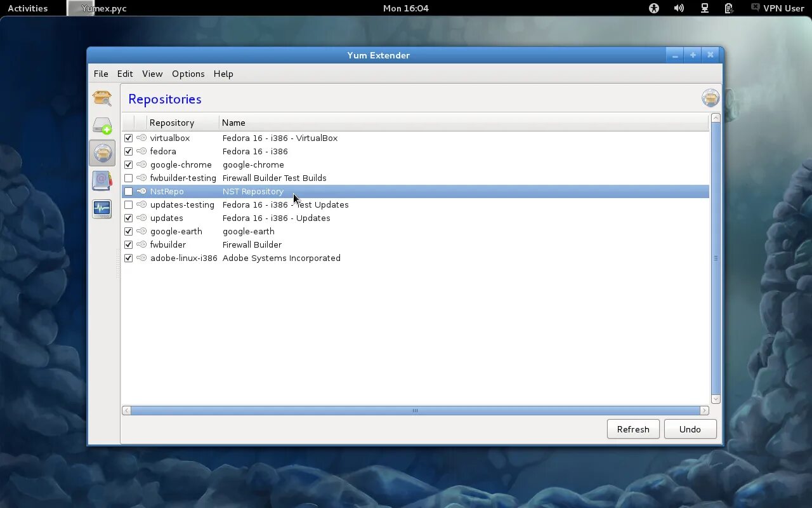Open the battery indicator in top panel
This screenshot has height=508, width=812.
[x=729, y=8]
